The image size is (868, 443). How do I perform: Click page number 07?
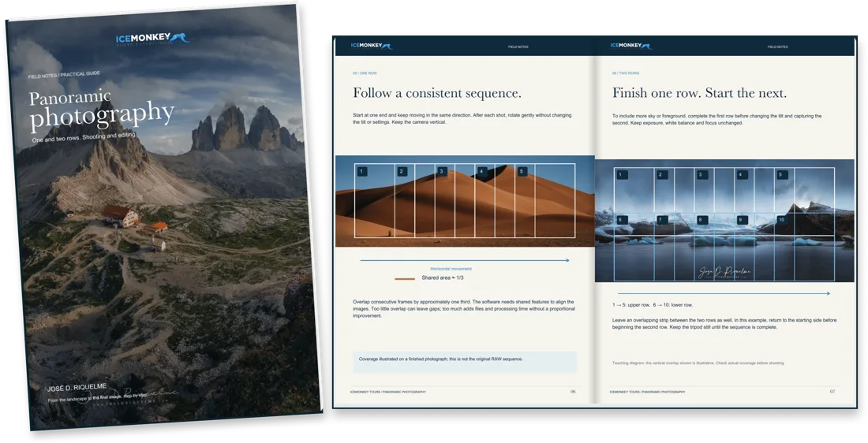click(832, 392)
